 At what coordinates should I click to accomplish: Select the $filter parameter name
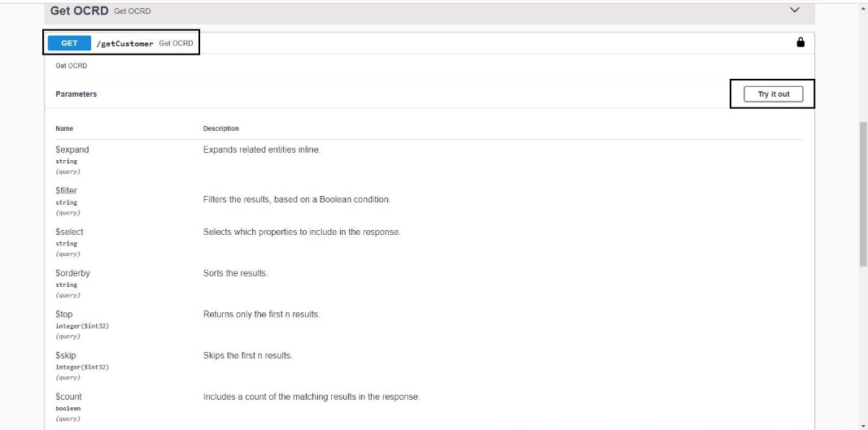pyautogui.click(x=66, y=191)
